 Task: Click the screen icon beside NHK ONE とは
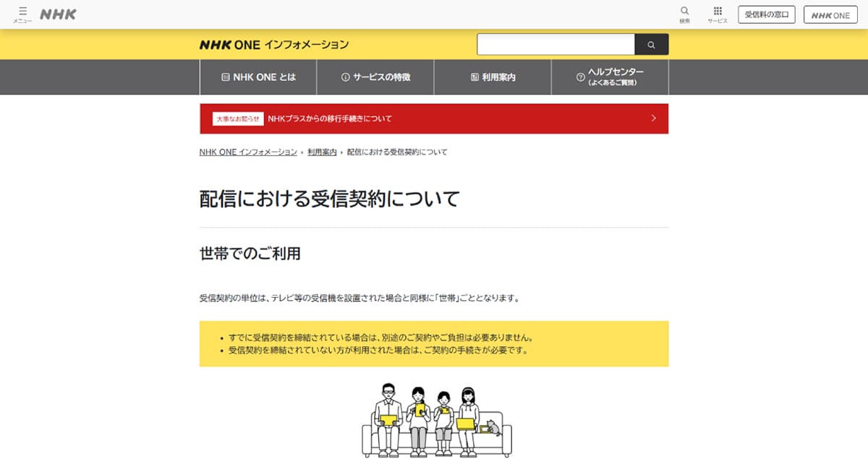pyautogui.click(x=224, y=77)
